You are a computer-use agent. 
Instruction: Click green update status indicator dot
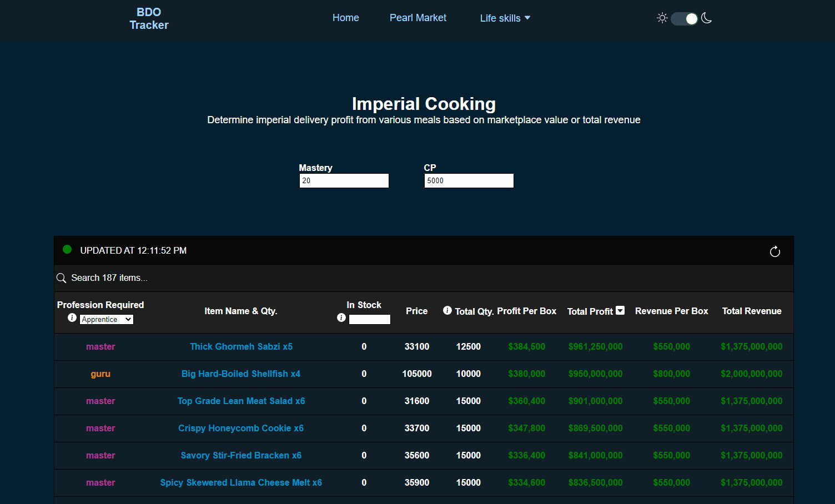(x=67, y=249)
